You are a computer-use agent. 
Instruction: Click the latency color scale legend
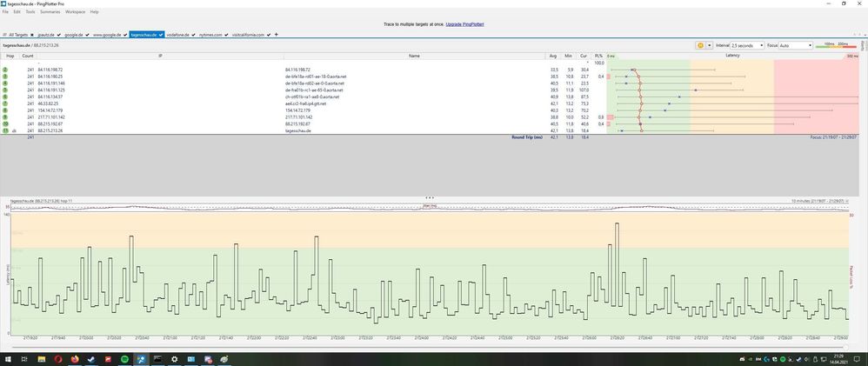click(838, 45)
